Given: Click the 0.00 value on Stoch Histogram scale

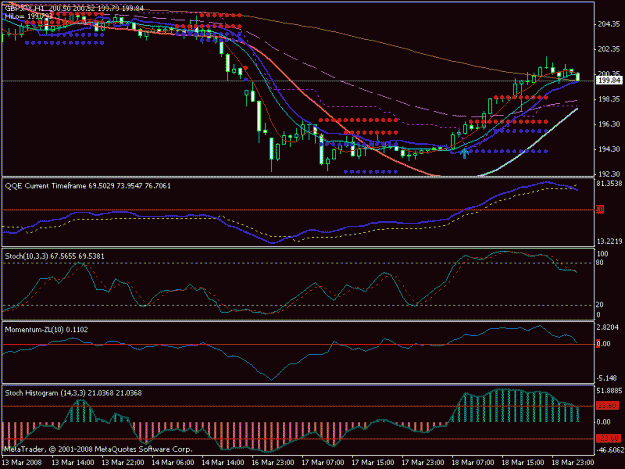Looking at the screenshot, I should click(603, 422).
